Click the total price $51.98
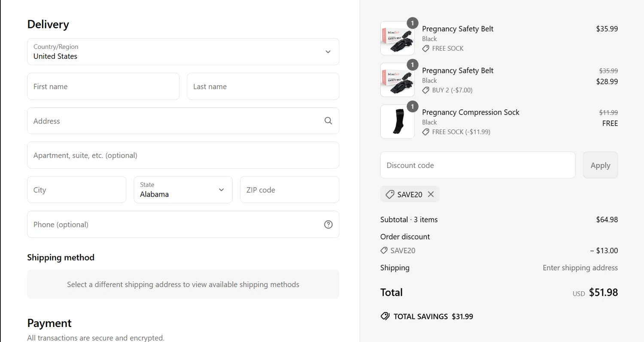Image resolution: width=644 pixels, height=342 pixels. coord(603,292)
